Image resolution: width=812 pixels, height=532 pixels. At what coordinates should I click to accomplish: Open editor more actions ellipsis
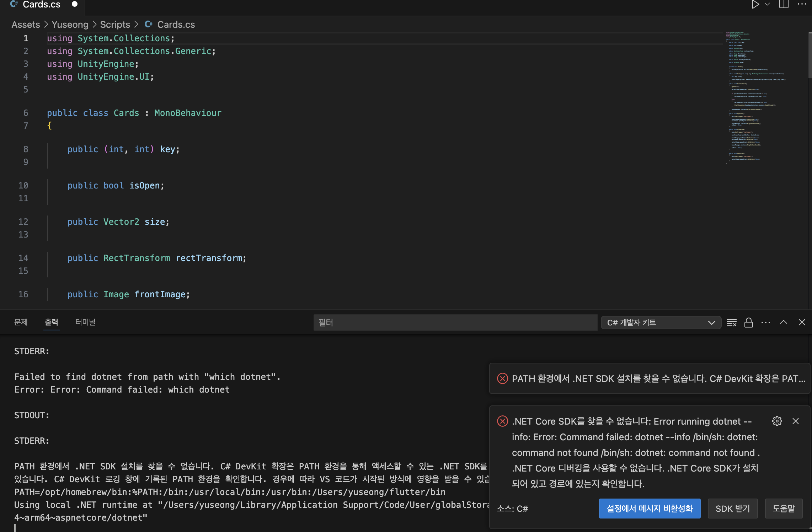(802, 5)
